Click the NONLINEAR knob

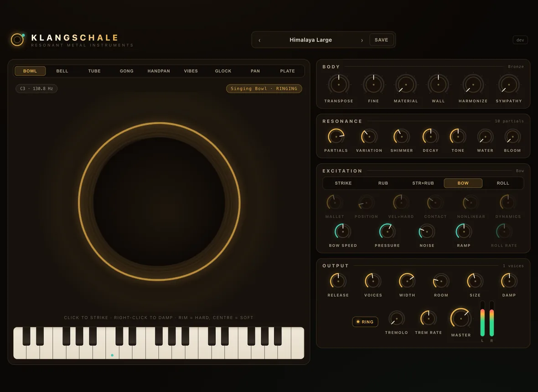click(x=471, y=203)
